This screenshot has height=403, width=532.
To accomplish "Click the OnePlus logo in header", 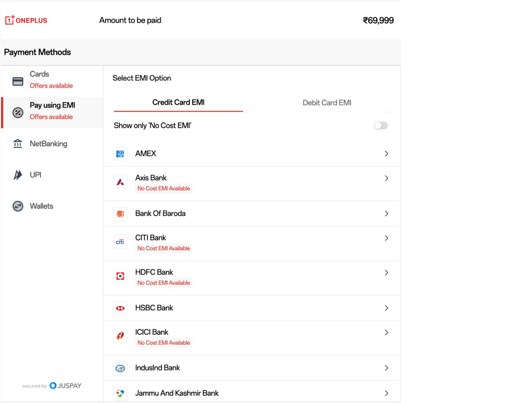I will click(x=26, y=20).
